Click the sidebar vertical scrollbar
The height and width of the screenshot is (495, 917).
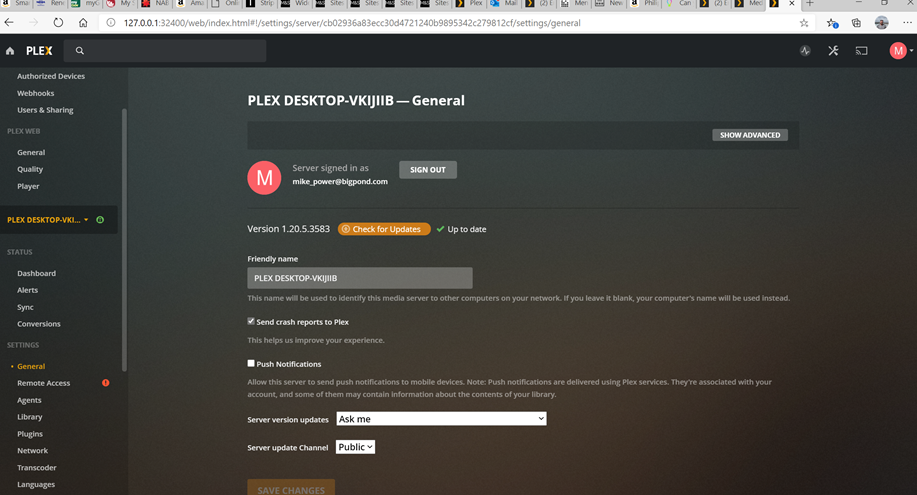pyautogui.click(x=124, y=240)
